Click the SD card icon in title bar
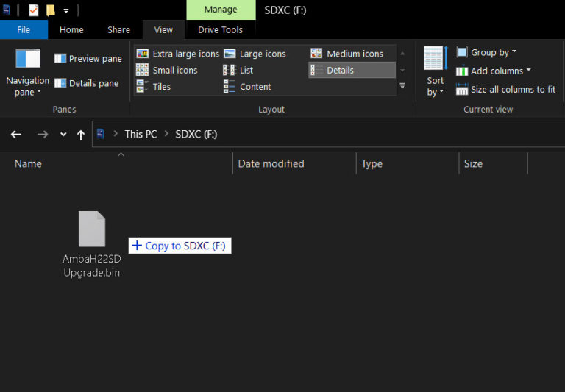The height and width of the screenshot is (392, 565). pos(6,10)
